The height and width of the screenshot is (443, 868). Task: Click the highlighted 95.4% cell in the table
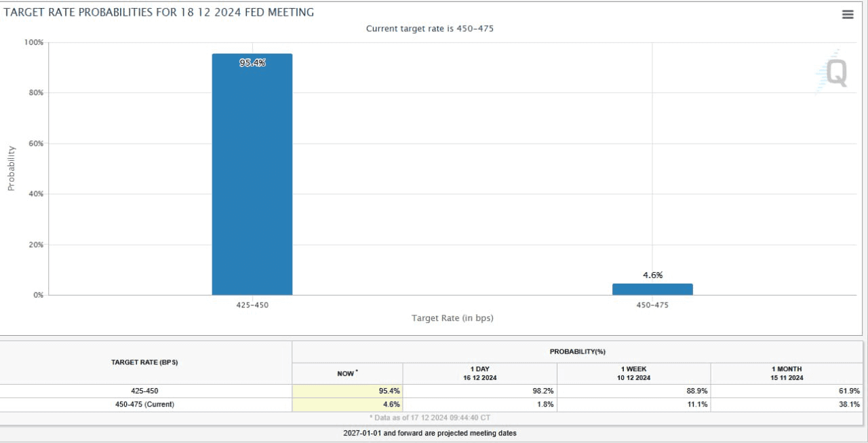(x=347, y=391)
